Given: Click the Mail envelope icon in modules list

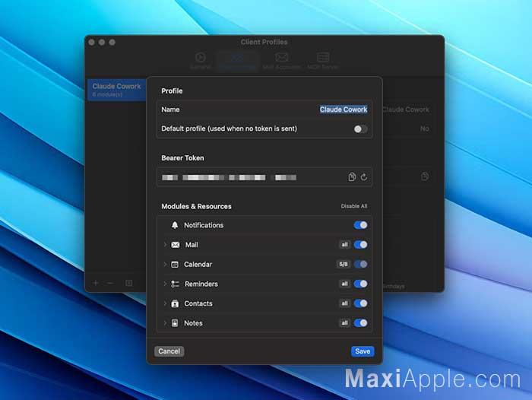Looking at the screenshot, I should (176, 245).
